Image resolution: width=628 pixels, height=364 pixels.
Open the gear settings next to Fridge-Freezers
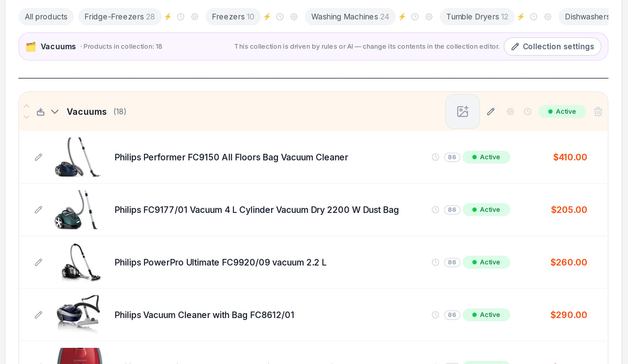pyautogui.click(x=195, y=17)
